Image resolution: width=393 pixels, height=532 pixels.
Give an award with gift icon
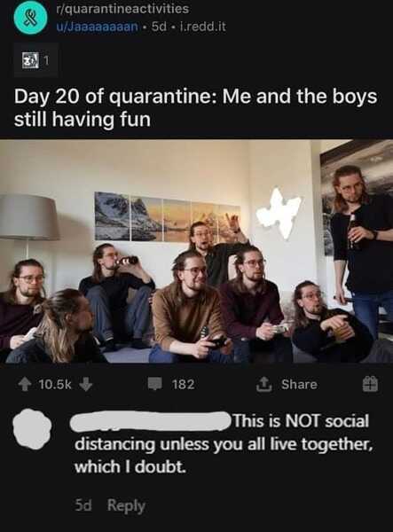(370, 385)
